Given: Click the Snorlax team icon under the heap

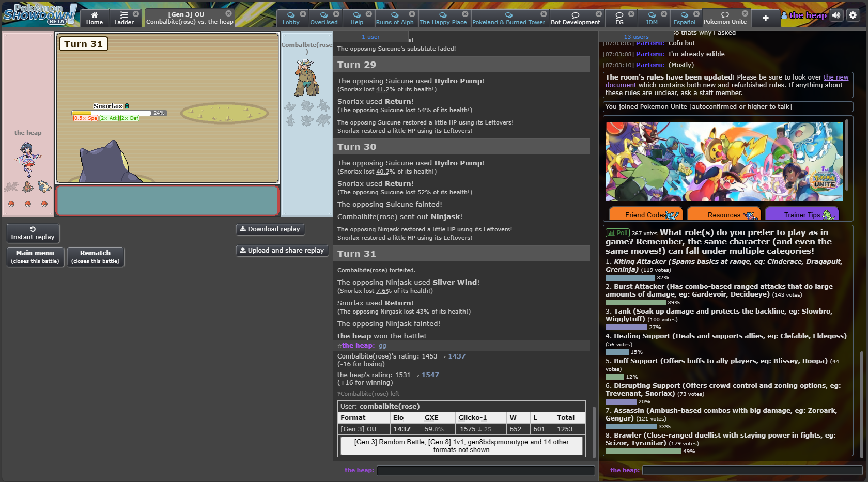Looking at the screenshot, I should pyautogui.click(x=44, y=186).
